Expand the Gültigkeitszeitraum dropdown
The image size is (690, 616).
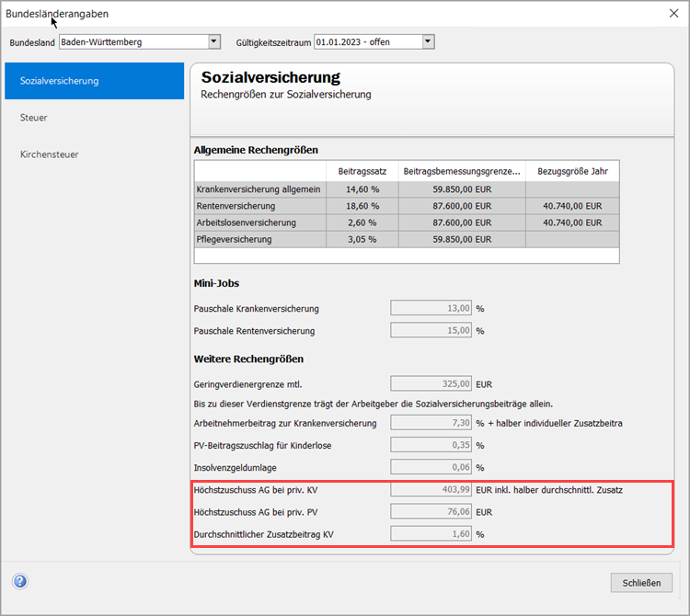point(428,41)
